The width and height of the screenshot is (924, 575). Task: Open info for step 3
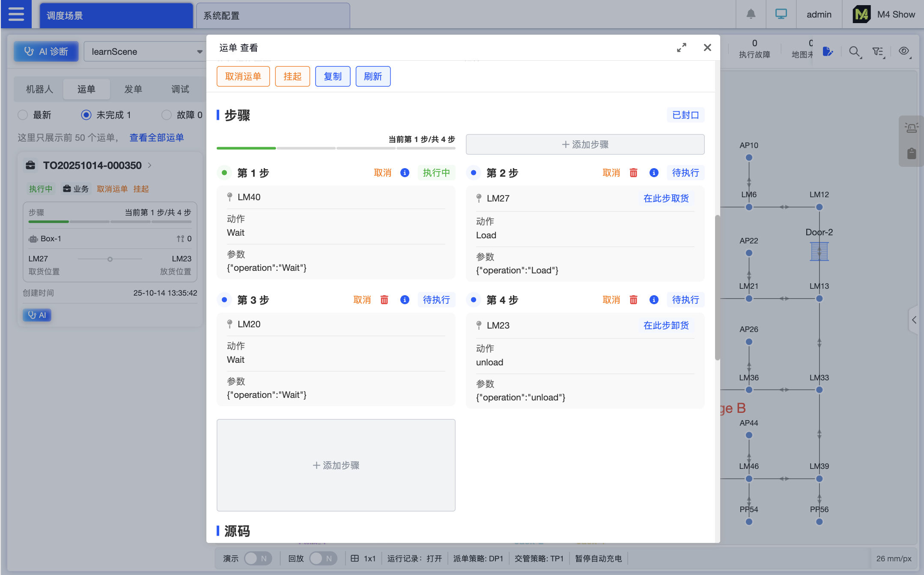tap(405, 300)
